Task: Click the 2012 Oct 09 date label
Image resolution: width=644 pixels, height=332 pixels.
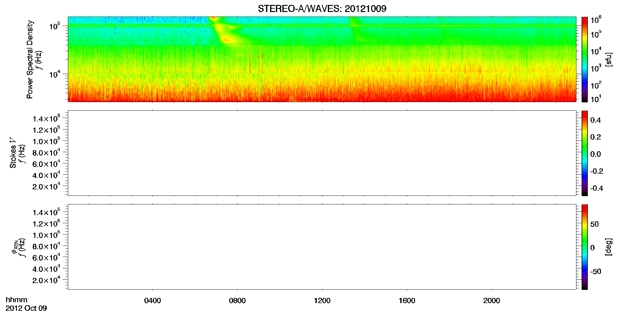Action: point(26,308)
